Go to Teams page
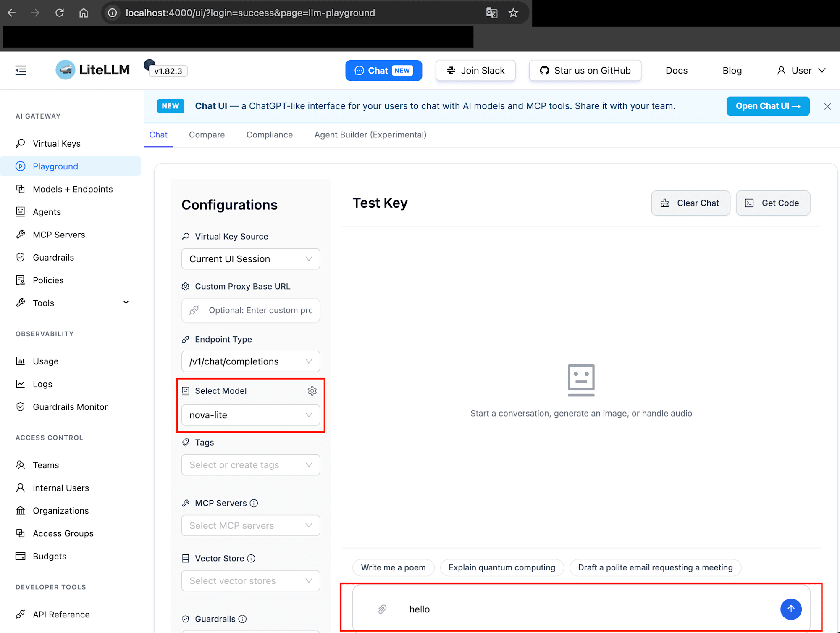Image resolution: width=840 pixels, height=633 pixels. [71, 465]
